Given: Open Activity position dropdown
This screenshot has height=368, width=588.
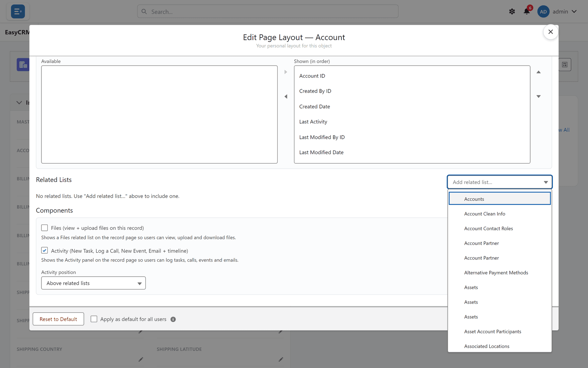Looking at the screenshot, I should (x=93, y=283).
